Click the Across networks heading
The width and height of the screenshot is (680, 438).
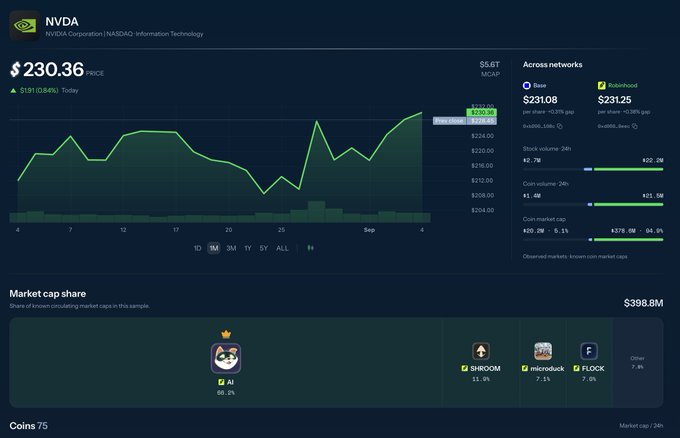tap(552, 65)
